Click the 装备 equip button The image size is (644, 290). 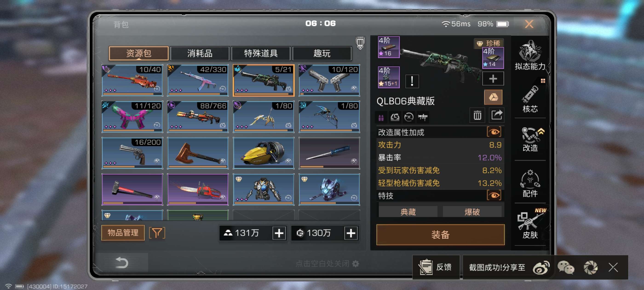point(440,235)
